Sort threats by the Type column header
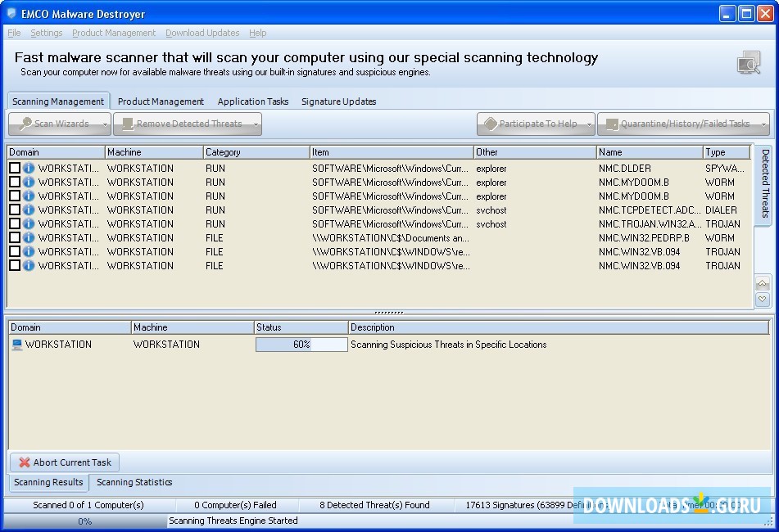Viewport: 779px width, 532px height. [727, 152]
